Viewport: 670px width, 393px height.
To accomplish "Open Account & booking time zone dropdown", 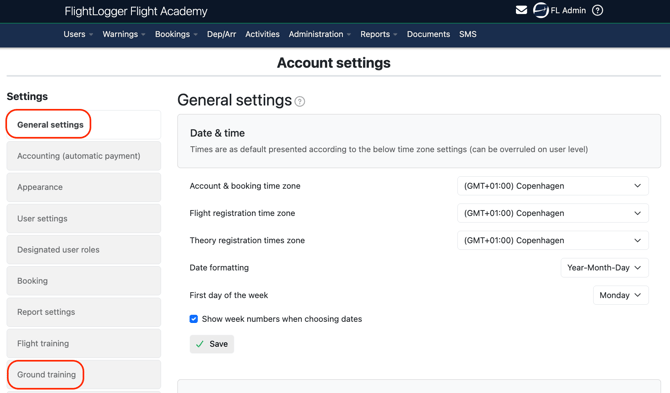I will click(x=552, y=186).
